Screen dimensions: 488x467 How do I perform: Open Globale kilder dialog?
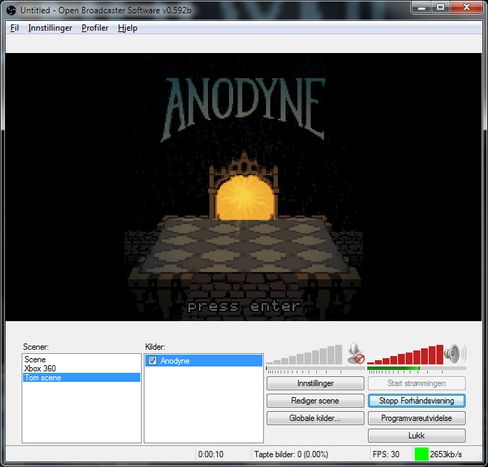pyautogui.click(x=315, y=418)
